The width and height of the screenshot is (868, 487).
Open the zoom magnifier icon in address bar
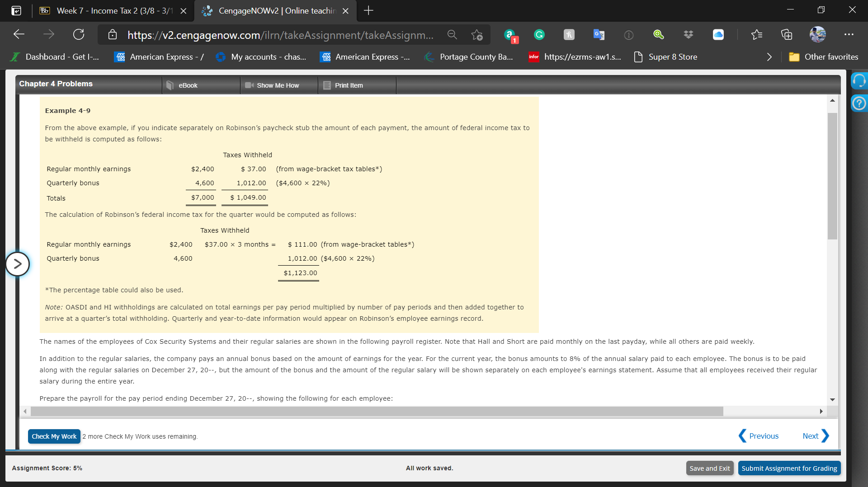click(452, 35)
